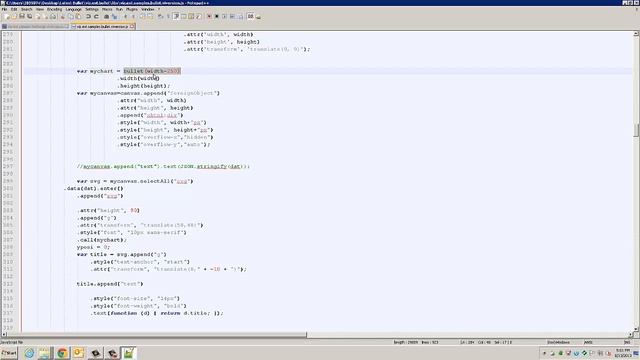Click the system tray clock

click(623, 353)
